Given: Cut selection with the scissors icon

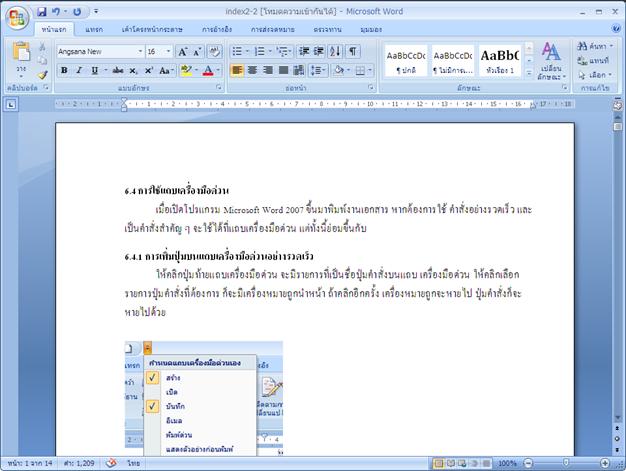Looking at the screenshot, I should tap(42, 47).
